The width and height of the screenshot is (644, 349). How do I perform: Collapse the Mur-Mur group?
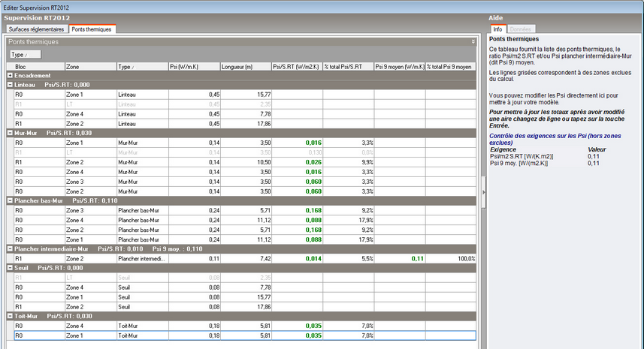(x=10, y=132)
